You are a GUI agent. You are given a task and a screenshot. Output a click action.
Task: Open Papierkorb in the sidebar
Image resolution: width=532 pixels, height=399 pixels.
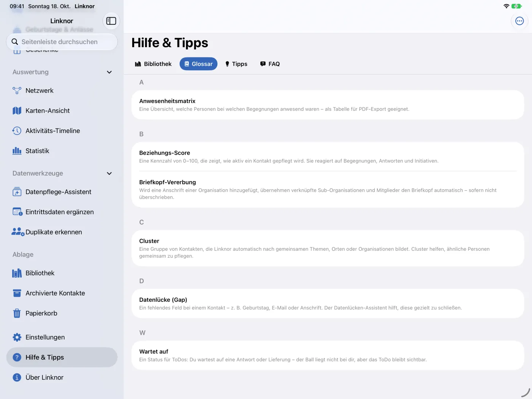[x=62, y=313]
